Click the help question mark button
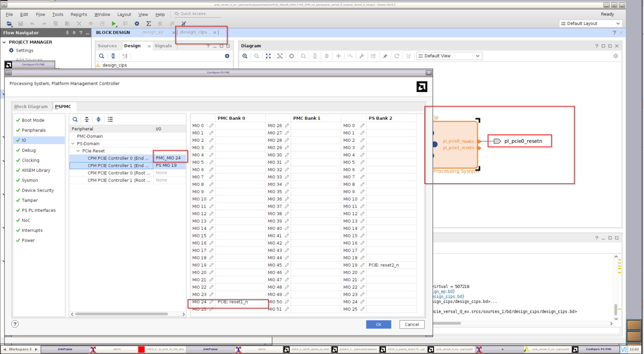Viewport: 644px width, 354px height. click(15, 324)
